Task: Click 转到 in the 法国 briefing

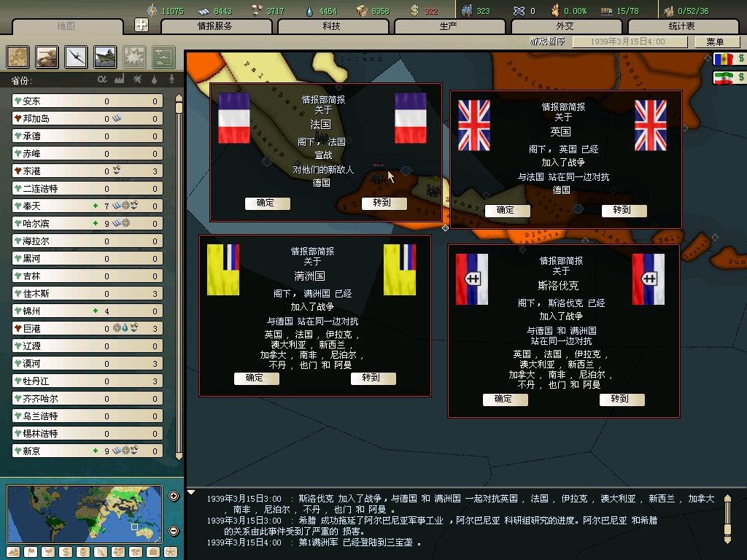Action: (x=384, y=203)
